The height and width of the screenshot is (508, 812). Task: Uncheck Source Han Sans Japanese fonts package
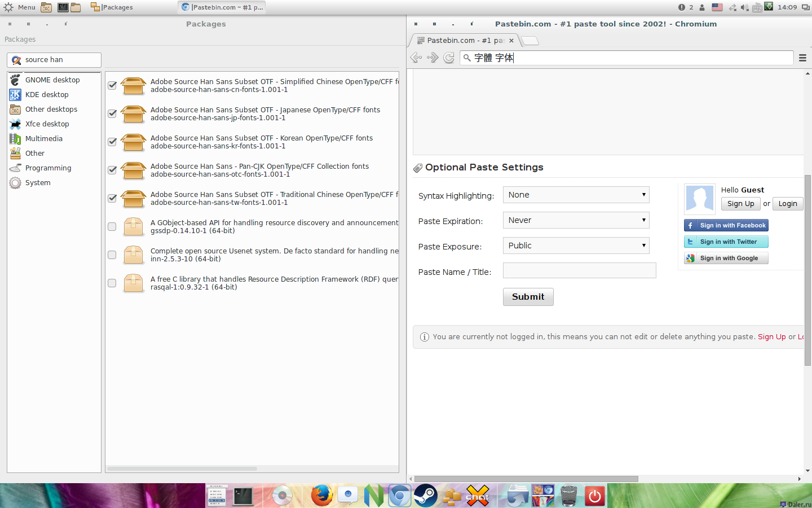pos(112,113)
